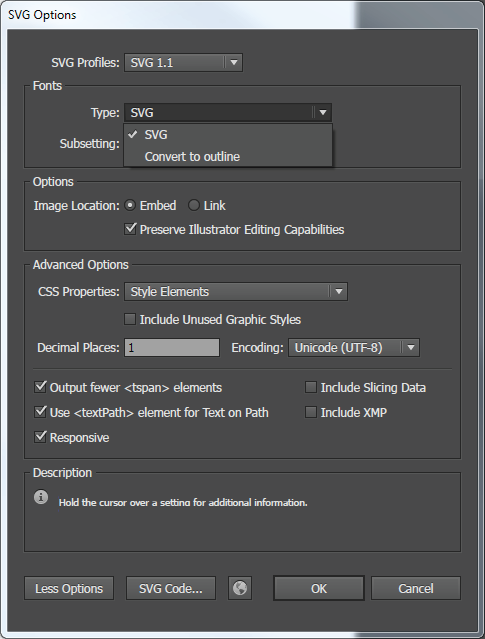This screenshot has height=639, width=485.
Task: Click the Decimal Places input field
Action: (172, 348)
